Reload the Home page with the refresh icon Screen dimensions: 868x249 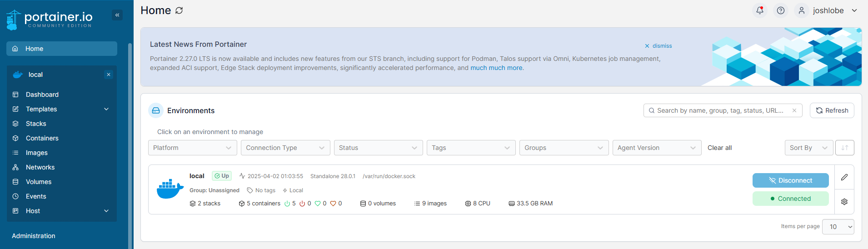179,10
